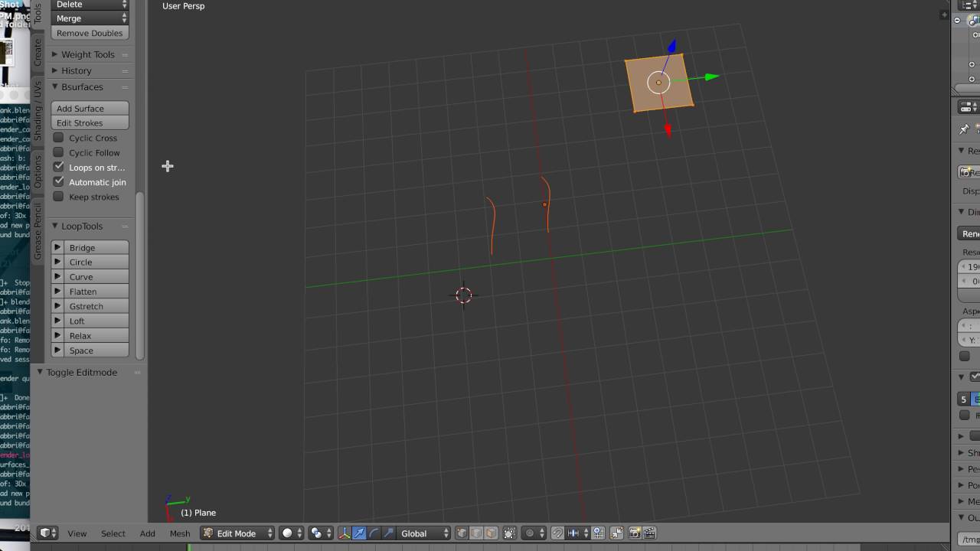
Task: Click OpenGL render animation clapper icon
Action: (649, 533)
